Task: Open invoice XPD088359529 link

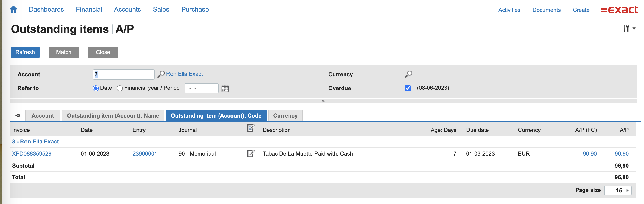Action: pos(32,154)
